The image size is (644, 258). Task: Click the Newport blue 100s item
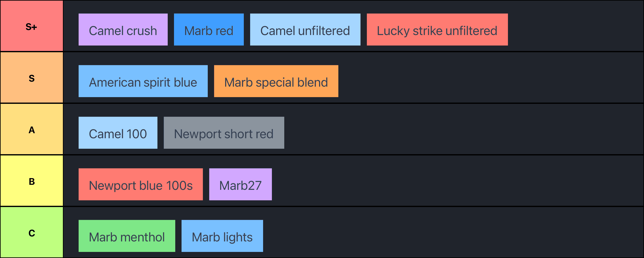tap(140, 184)
